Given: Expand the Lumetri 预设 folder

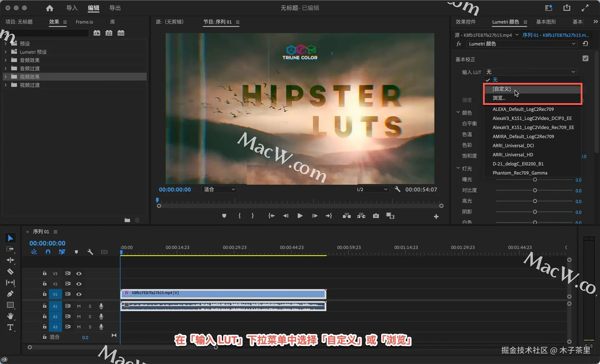Looking at the screenshot, I should tap(6, 52).
